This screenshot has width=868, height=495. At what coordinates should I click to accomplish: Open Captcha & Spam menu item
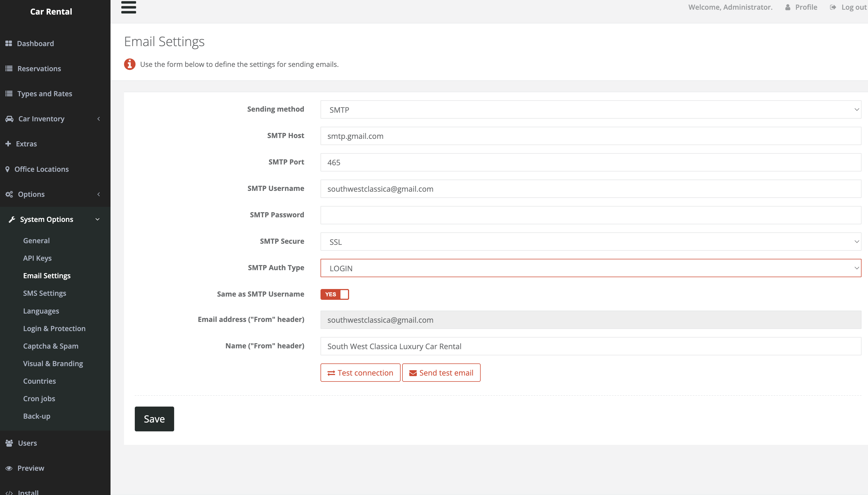(51, 346)
